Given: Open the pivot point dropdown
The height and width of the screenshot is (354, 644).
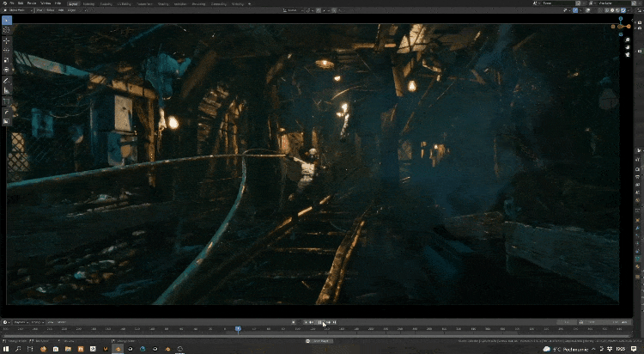Looking at the screenshot, I should (x=309, y=9).
